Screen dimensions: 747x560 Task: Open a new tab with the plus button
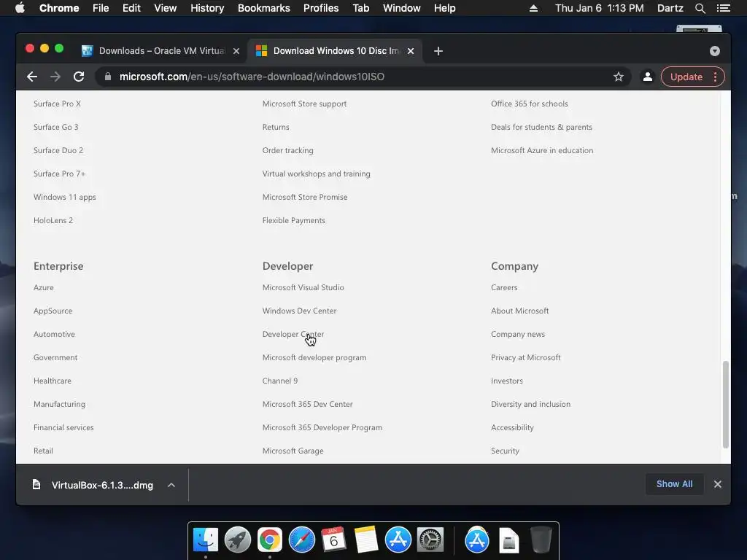click(x=438, y=51)
